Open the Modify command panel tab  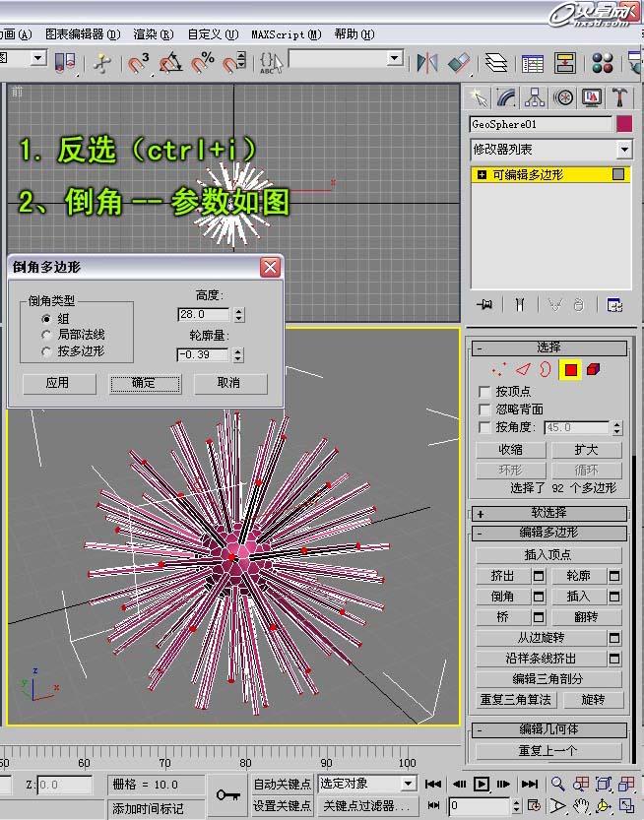click(506, 97)
